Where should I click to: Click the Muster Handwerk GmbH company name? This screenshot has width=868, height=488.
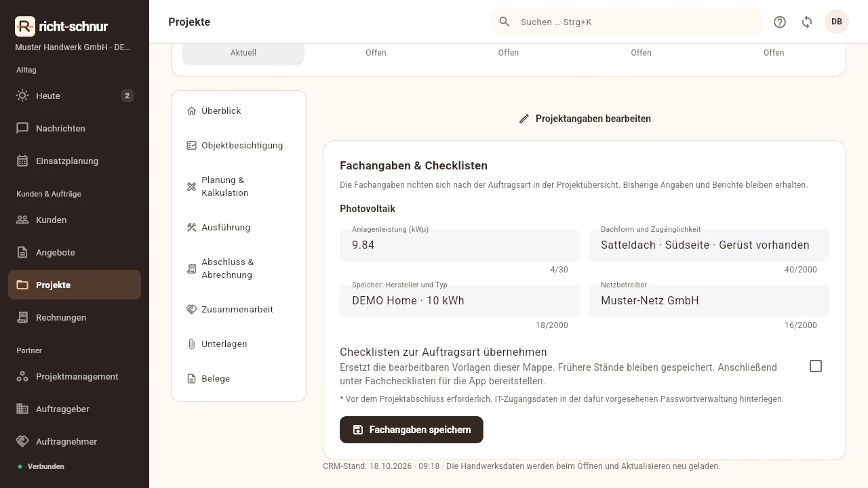pyautogui.click(x=73, y=47)
